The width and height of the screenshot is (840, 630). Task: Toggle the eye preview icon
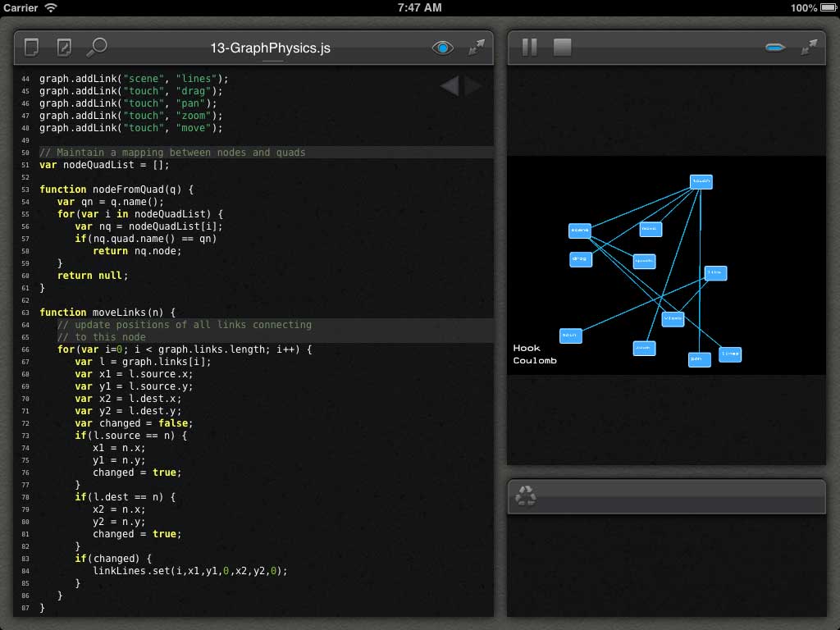(x=442, y=48)
